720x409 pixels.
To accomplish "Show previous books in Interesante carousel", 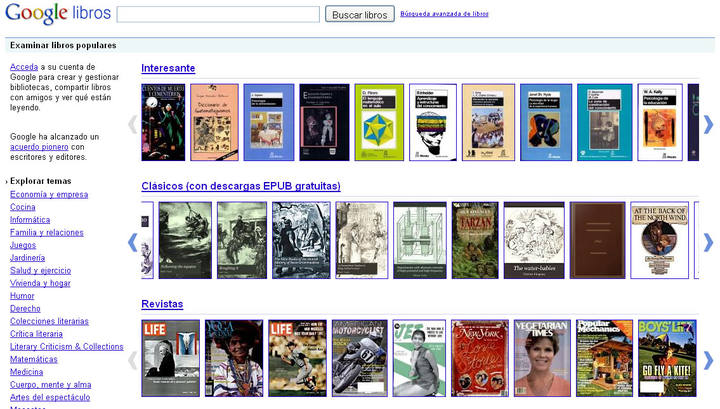I will pyautogui.click(x=133, y=124).
